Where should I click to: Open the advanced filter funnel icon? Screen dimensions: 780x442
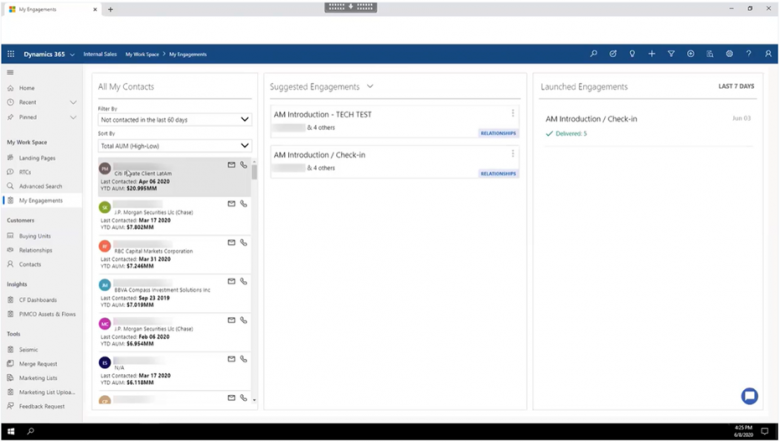click(671, 54)
